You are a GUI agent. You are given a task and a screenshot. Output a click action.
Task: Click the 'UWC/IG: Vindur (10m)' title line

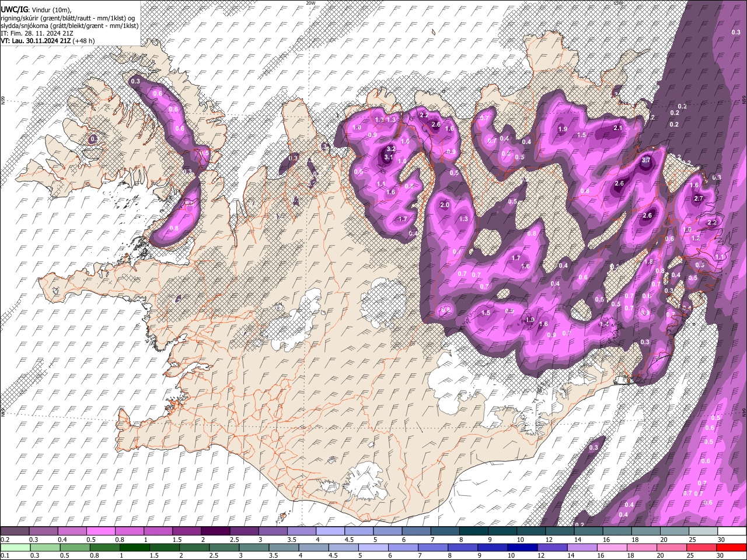(x=37, y=10)
